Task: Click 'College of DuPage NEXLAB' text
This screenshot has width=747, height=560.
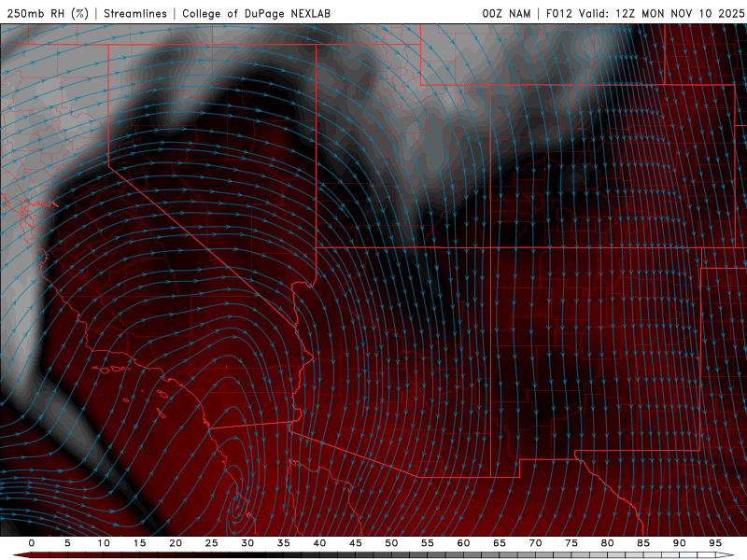Action: tap(256, 13)
